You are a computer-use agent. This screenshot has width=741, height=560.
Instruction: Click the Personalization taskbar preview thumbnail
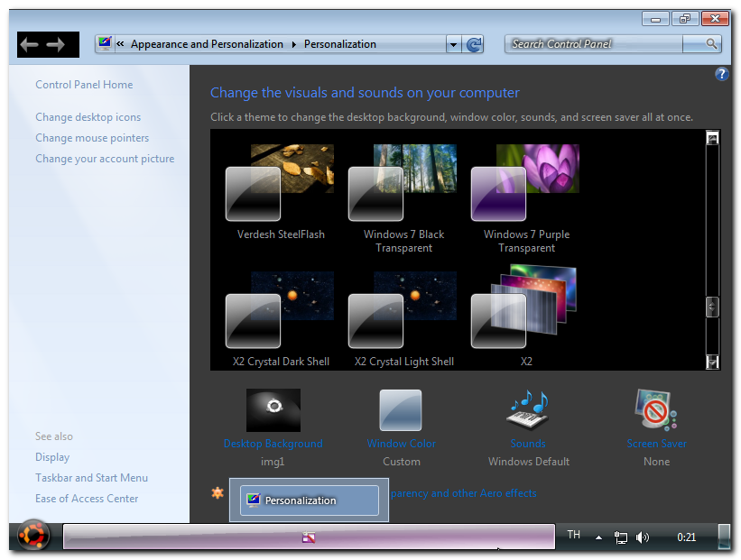point(309,500)
